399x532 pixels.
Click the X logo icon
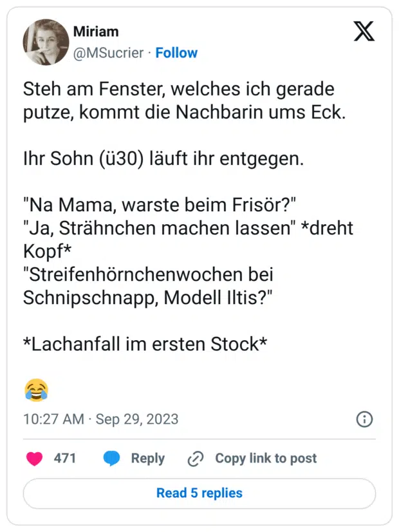pos(364,32)
